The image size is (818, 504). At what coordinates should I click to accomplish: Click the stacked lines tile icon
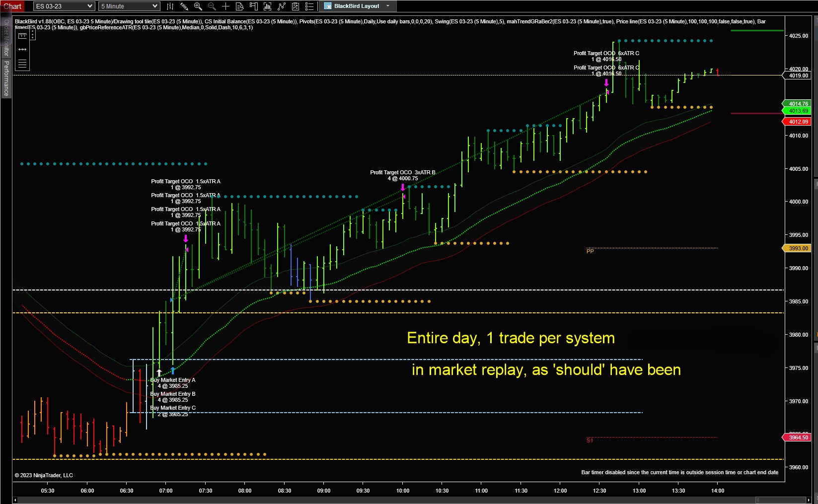click(22, 63)
